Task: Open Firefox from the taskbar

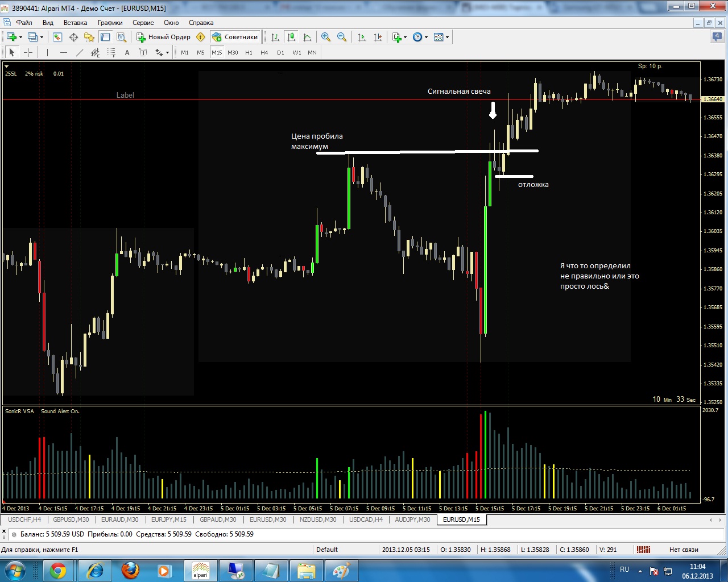Action: point(130,571)
